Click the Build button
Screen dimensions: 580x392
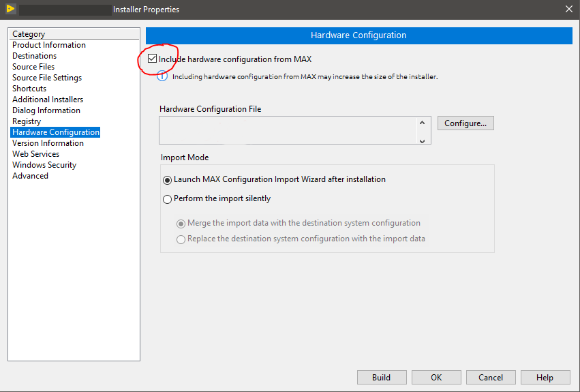click(382, 377)
